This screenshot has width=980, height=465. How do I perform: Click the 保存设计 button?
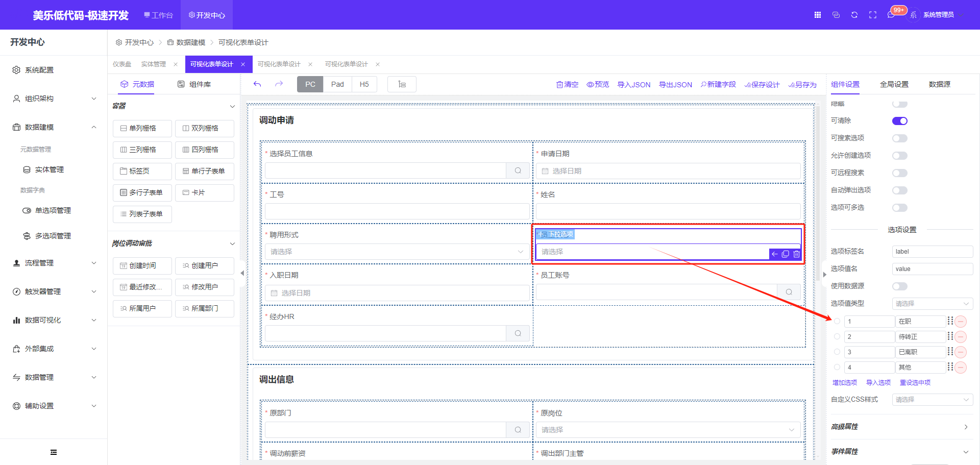pos(762,85)
